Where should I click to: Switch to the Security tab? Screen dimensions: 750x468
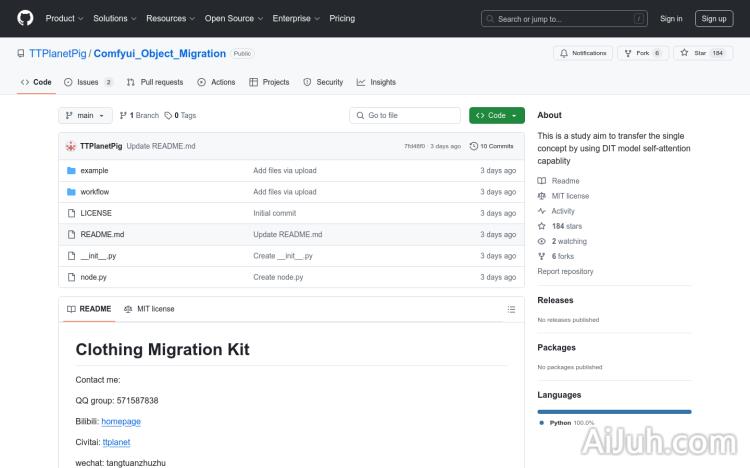tap(323, 82)
